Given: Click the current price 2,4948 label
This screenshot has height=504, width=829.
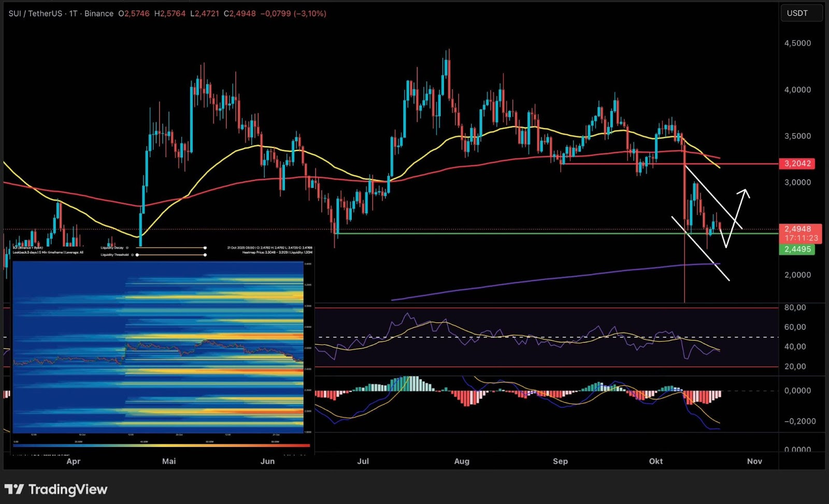Looking at the screenshot, I should click(x=798, y=229).
